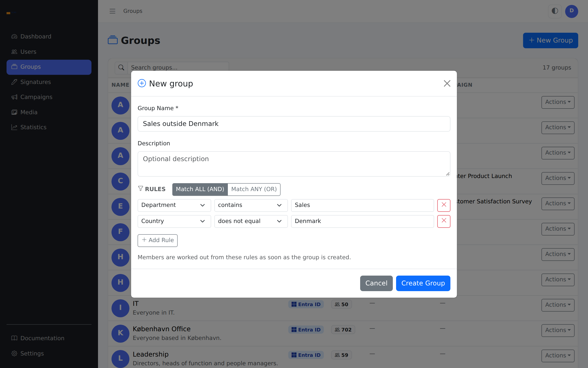
Task: Open Users in sidebar
Action: click(49, 52)
